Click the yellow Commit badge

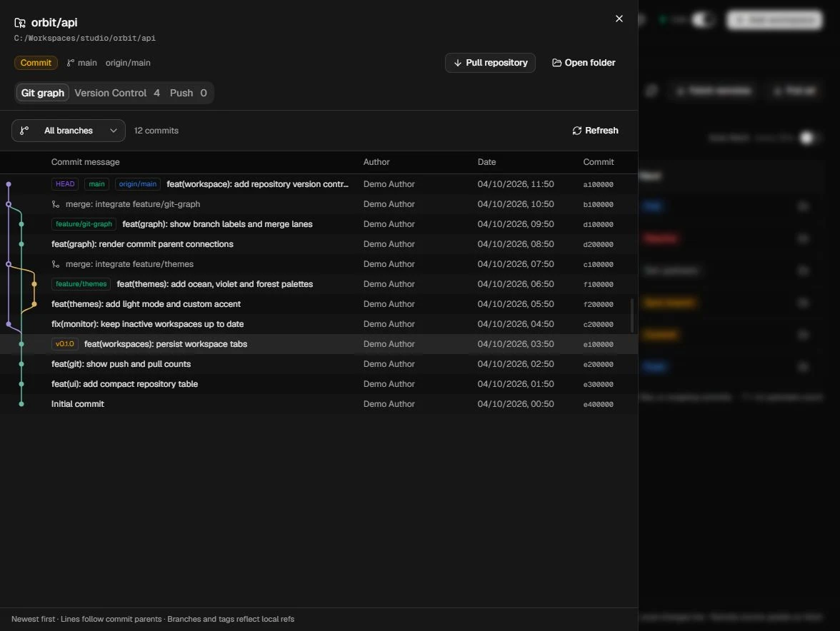point(36,63)
